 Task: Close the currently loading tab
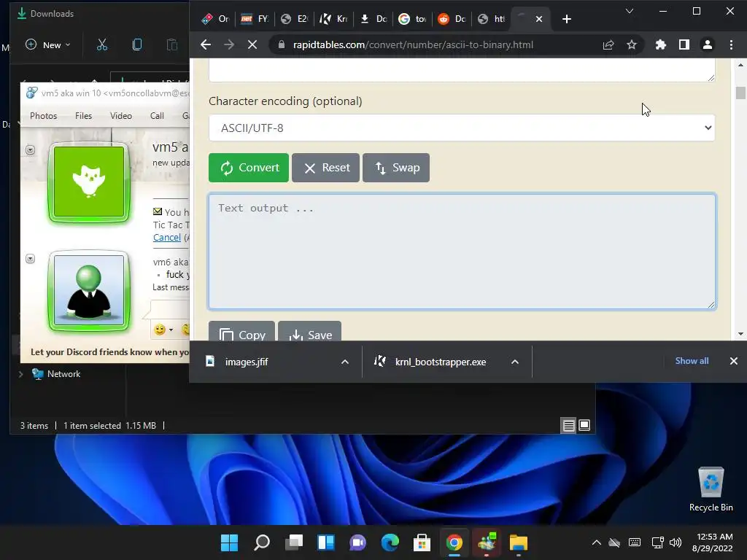539,19
